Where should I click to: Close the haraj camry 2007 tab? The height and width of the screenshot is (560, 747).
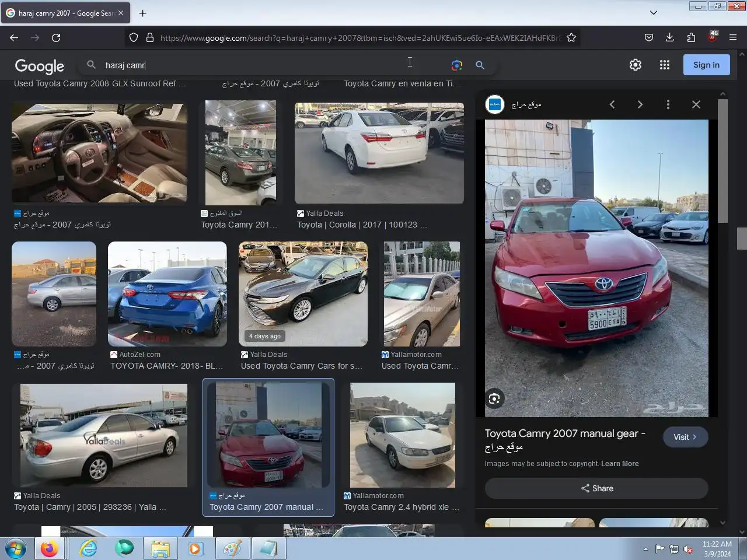point(121,13)
